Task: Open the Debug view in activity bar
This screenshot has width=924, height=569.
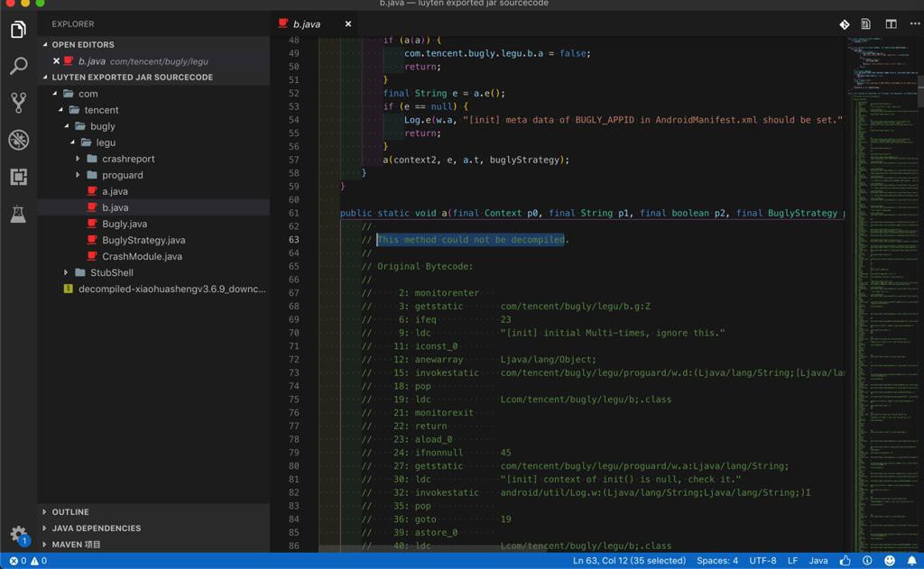Action: click(18, 140)
